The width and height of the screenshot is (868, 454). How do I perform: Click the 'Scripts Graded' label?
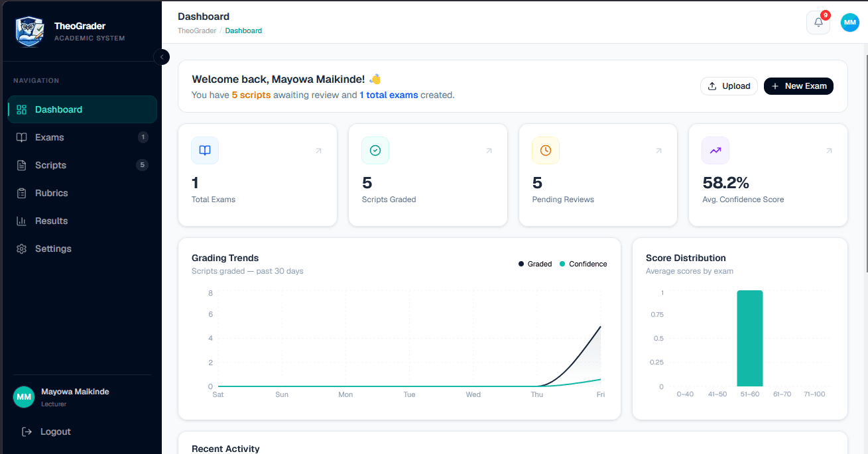tap(389, 199)
